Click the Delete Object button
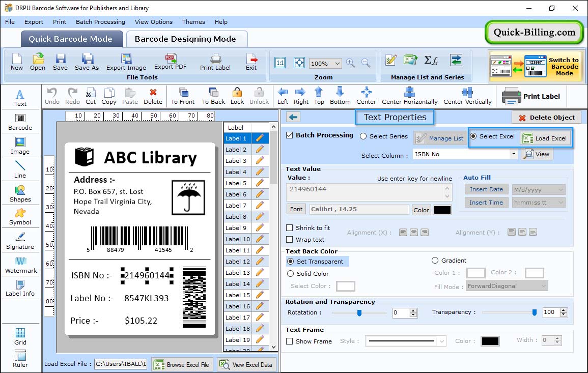The height and width of the screenshot is (373, 588). tap(546, 118)
